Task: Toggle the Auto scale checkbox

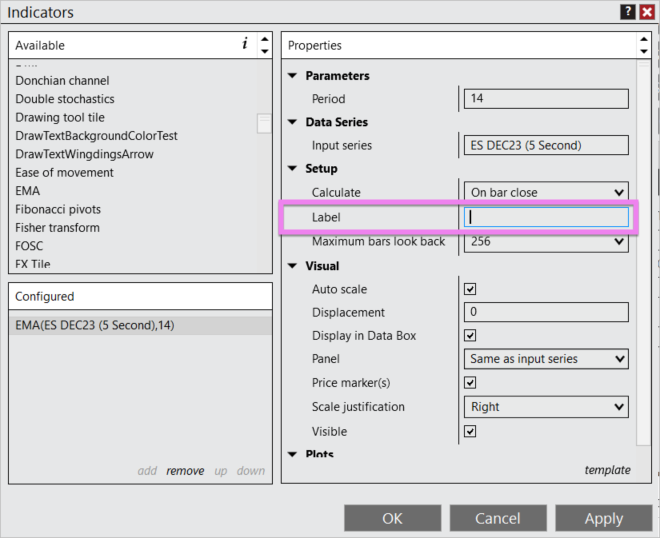Action: [470, 289]
